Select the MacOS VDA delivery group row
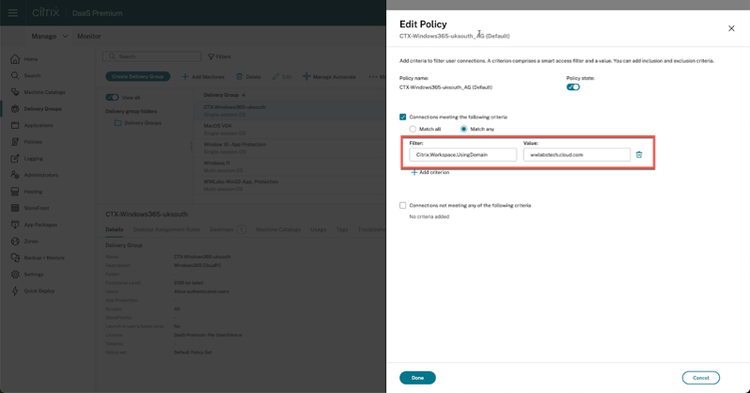Image resolution: width=750 pixels, height=393 pixels. pyautogui.click(x=290, y=129)
